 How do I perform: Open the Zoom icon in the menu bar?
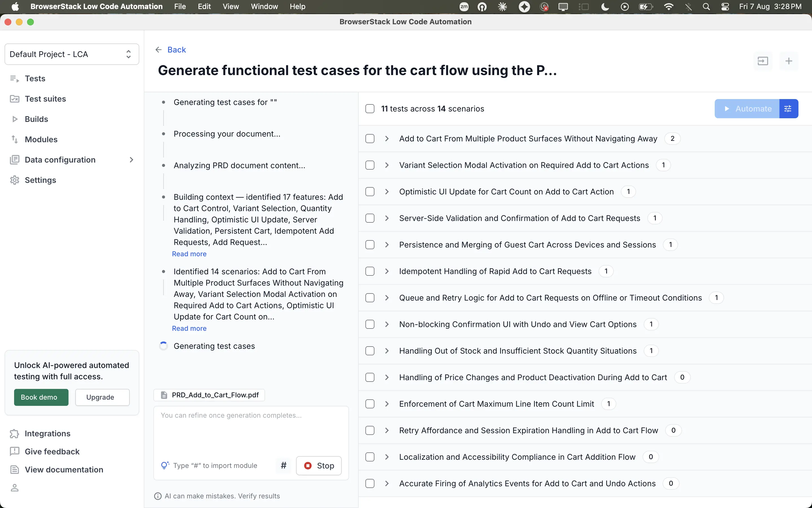coord(464,7)
